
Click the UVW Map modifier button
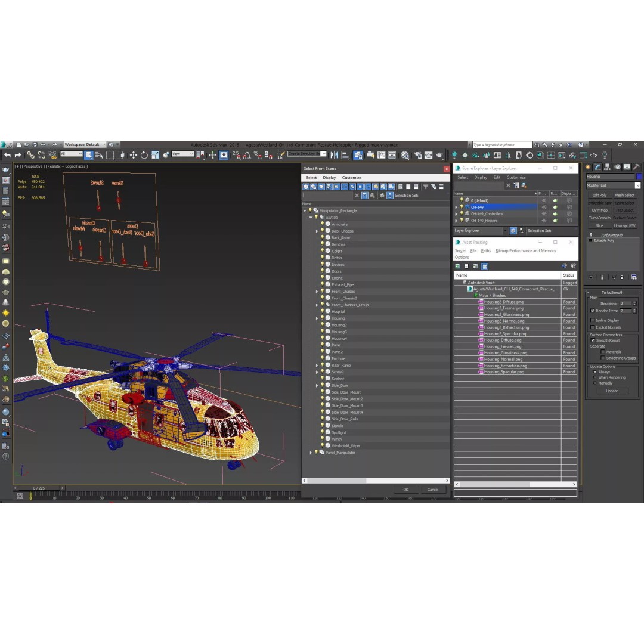tap(599, 210)
